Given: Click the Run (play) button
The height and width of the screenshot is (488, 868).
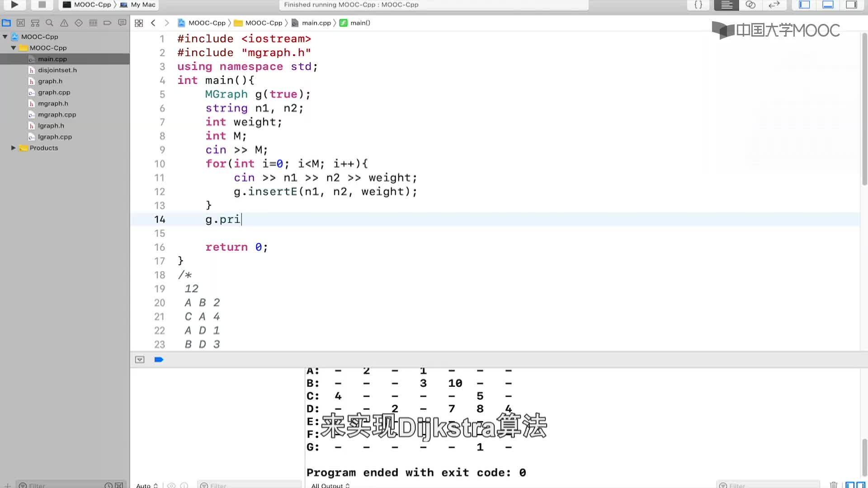Looking at the screenshot, I should coord(14,5).
